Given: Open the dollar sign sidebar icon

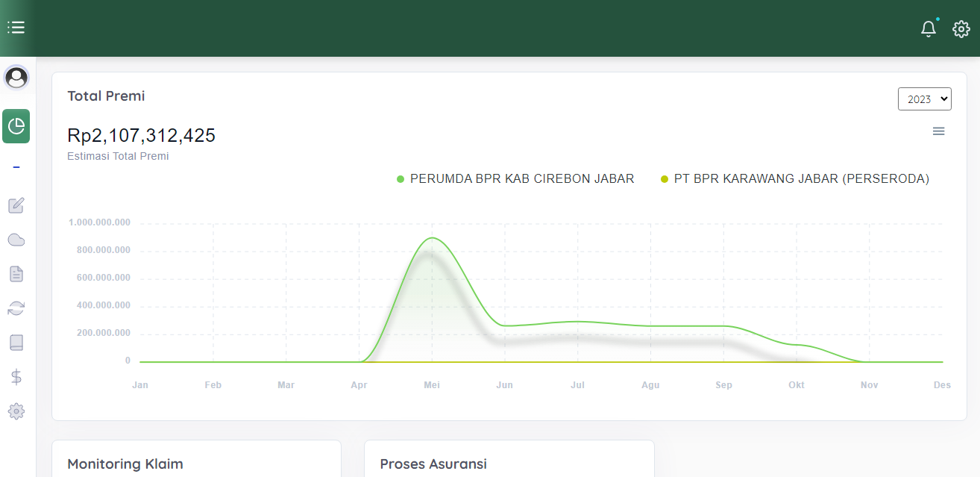Looking at the screenshot, I should 16,377.
